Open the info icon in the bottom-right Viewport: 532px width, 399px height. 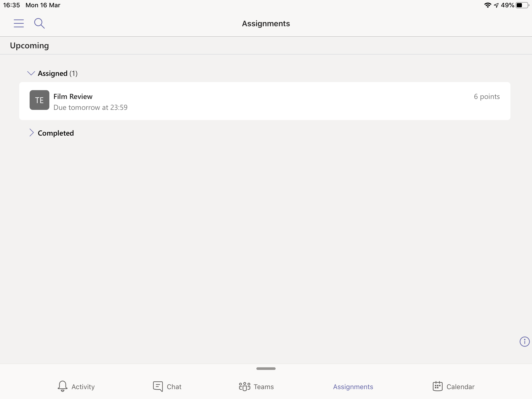[x=524, y=342]
